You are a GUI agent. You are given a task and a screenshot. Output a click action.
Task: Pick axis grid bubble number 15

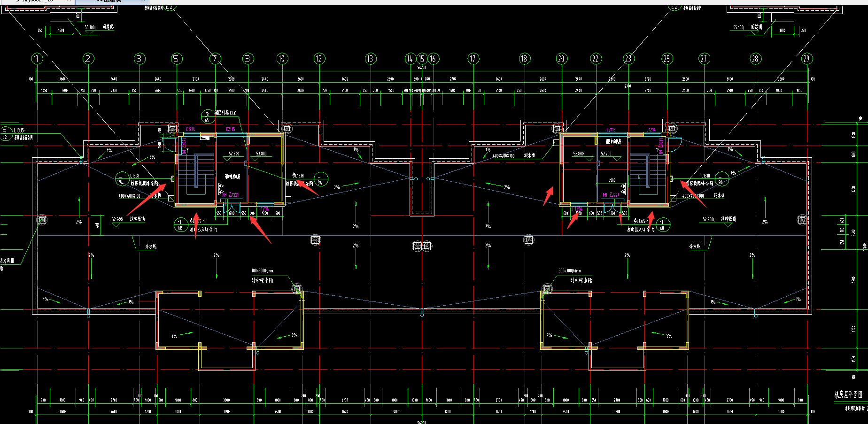(x=422, y=59)
